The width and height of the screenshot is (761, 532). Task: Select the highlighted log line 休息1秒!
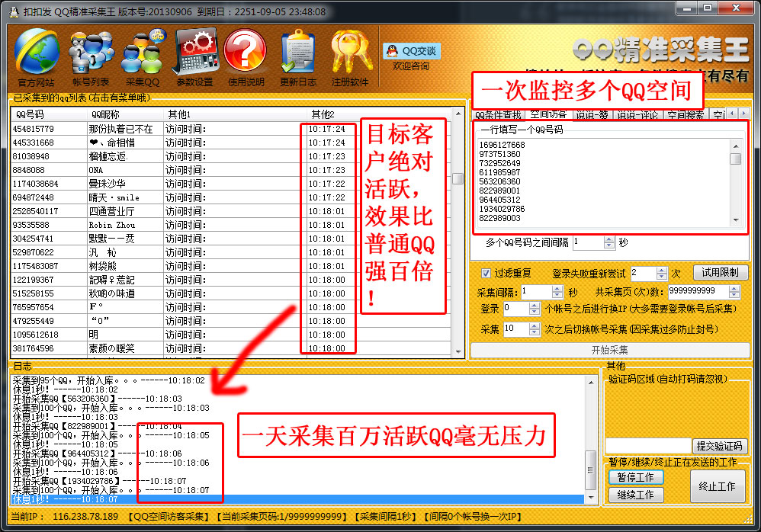(x=297, y=499)
